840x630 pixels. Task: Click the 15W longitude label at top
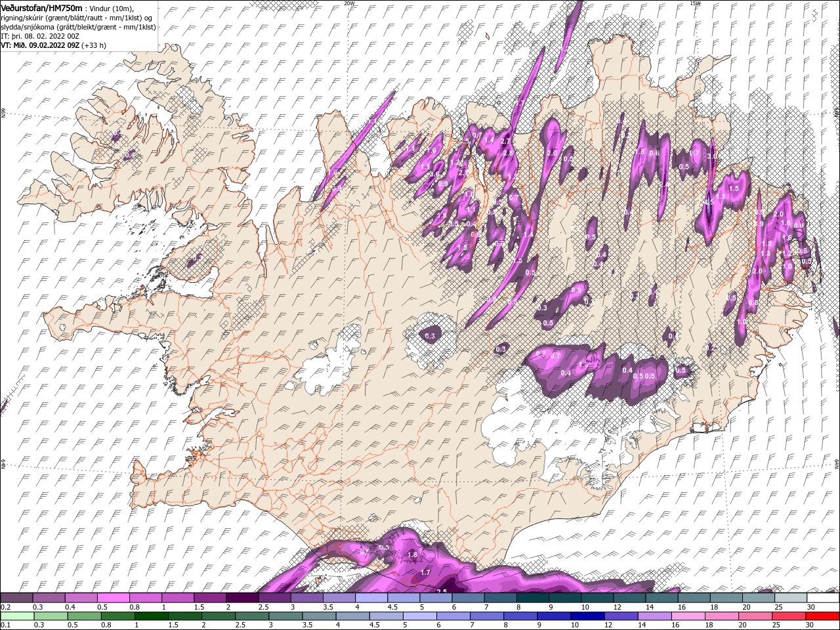(695, 3)
